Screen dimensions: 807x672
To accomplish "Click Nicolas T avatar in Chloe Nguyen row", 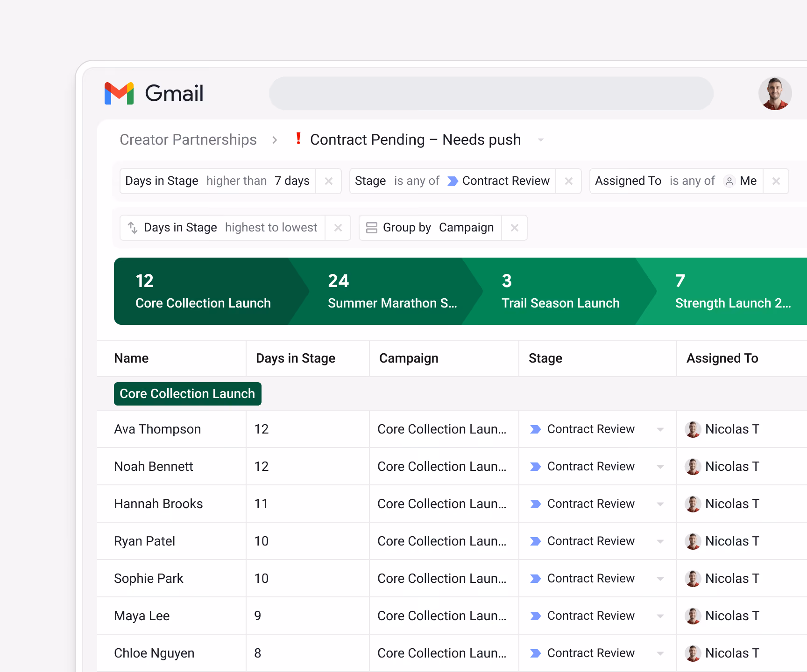I will pos(693,653).
